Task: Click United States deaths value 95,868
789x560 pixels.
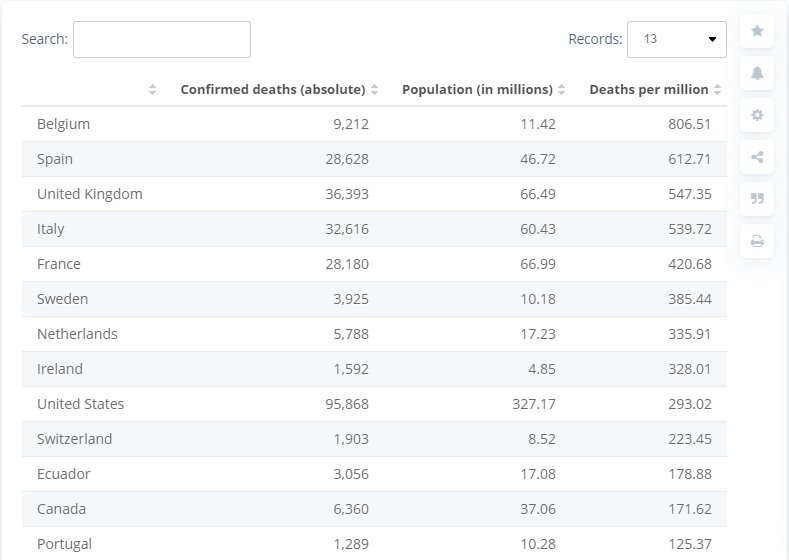Action: coord(347,404)
